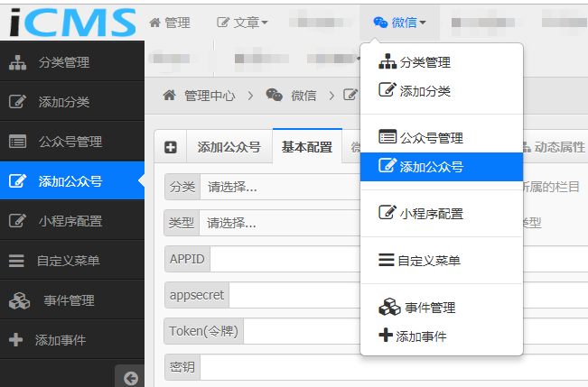
Task: Click the cubes icon beside sidebar 事件管理
Action: (x=19, y=300)
